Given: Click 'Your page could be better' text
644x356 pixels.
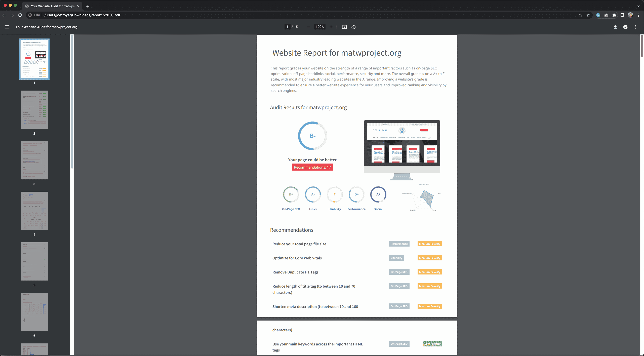Looking at the screenshot, I should (312, 160).
